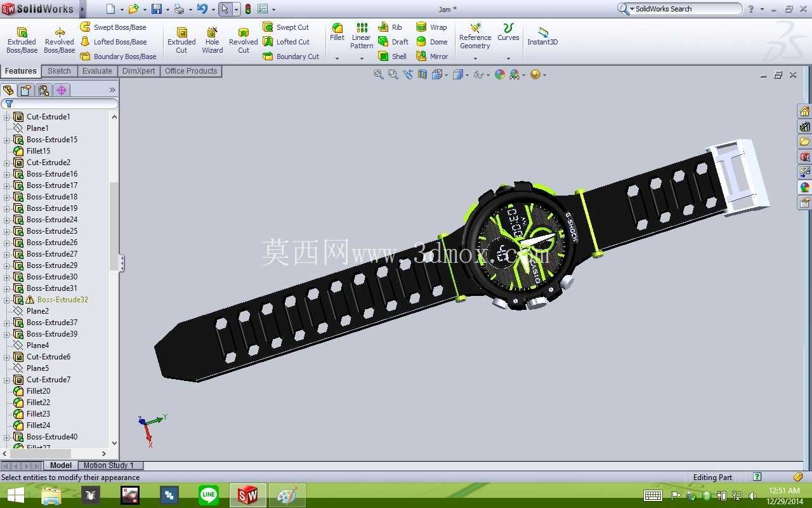Click the Windows Start button
The image size is (812, 508).
15,495
